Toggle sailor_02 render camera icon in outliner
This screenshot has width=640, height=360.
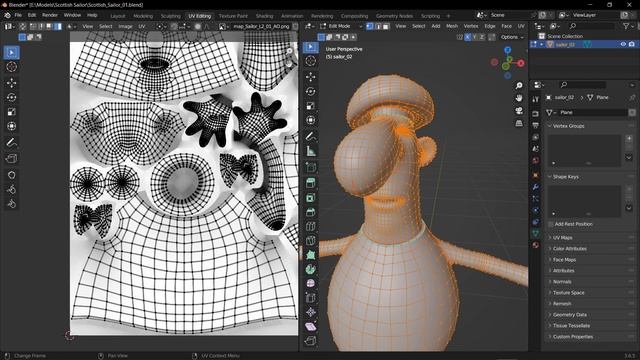point(631,44)
